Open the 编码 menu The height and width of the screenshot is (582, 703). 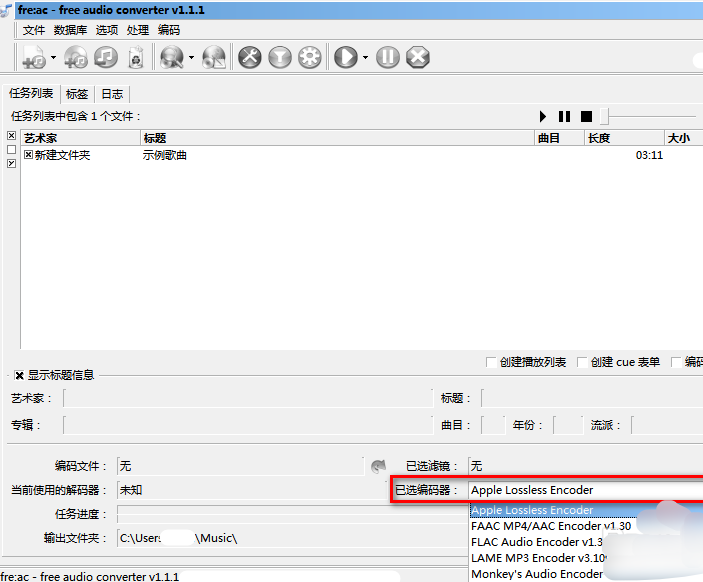(169, 30)
